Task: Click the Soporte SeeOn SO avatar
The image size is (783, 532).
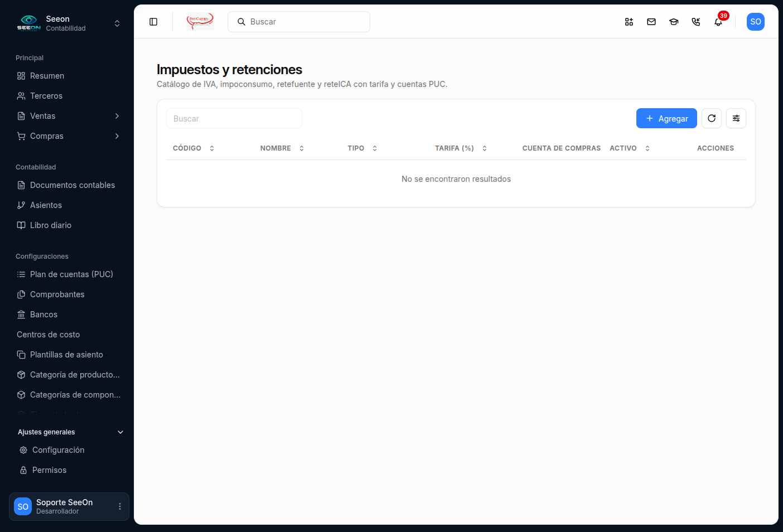Action: pyautogui.click(x=23, y=506)
